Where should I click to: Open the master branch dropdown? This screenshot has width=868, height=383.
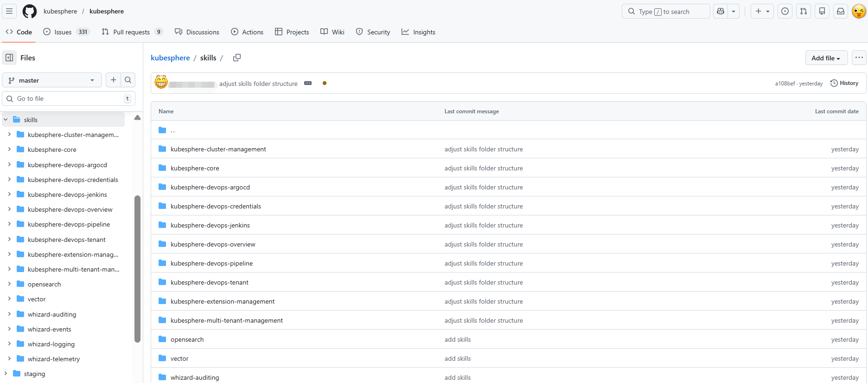pyautogui.click(x=52, y=80)
